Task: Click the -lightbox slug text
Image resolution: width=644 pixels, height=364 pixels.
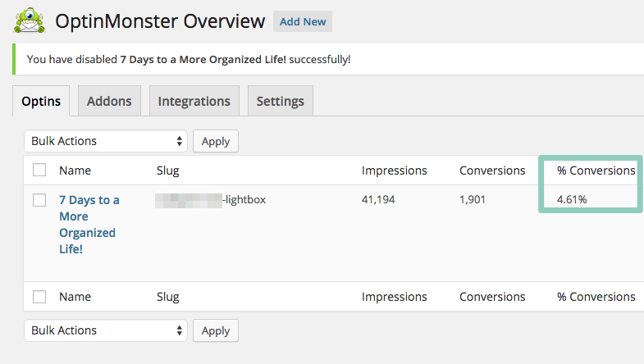Action: click(x=244, y=199)
